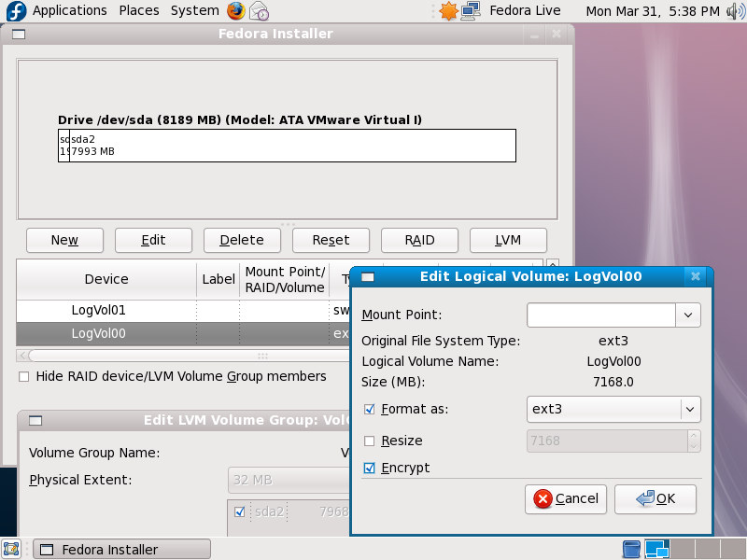Click the orange update notification icon
Image resolution: width=747 pixels, height=560 pixels.
coord(448,11)
